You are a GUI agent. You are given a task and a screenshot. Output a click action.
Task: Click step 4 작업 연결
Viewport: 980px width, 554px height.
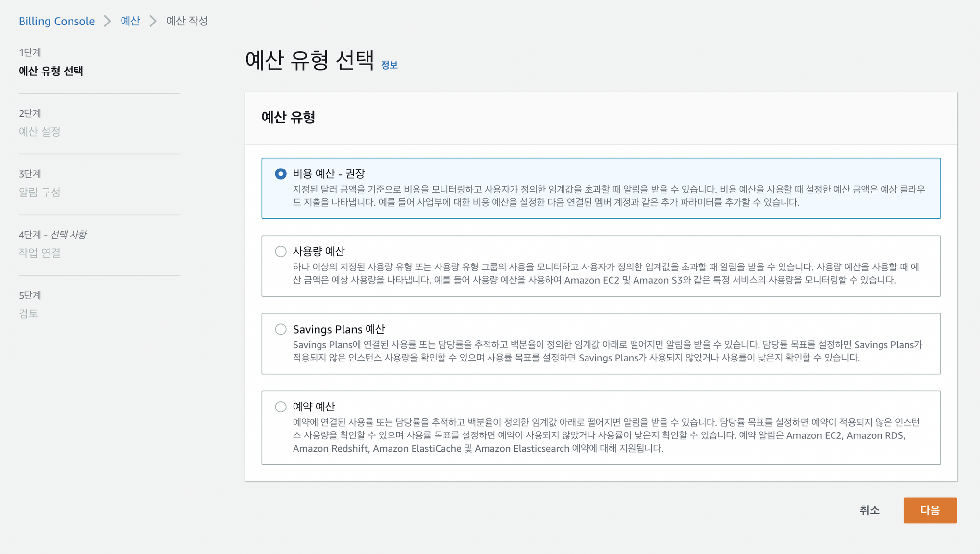(39, 253)
